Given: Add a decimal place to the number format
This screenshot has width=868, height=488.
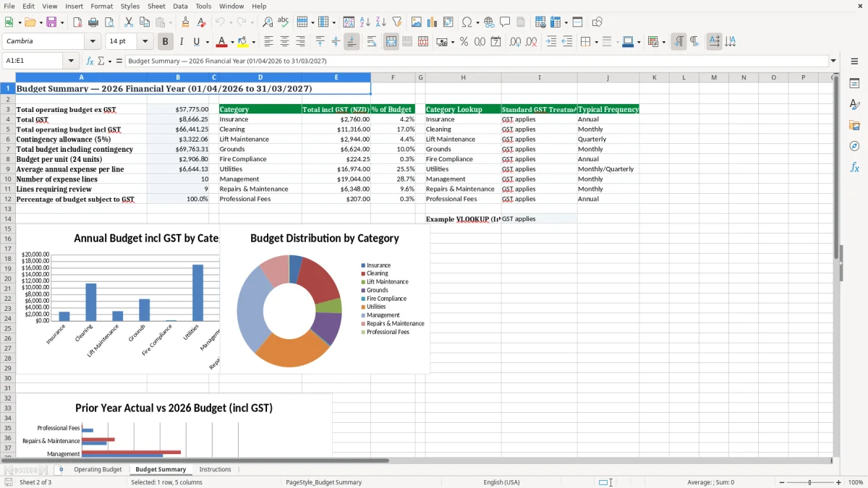Looking at the screenshot, I should pyautogui.click(x=515, y=41).
